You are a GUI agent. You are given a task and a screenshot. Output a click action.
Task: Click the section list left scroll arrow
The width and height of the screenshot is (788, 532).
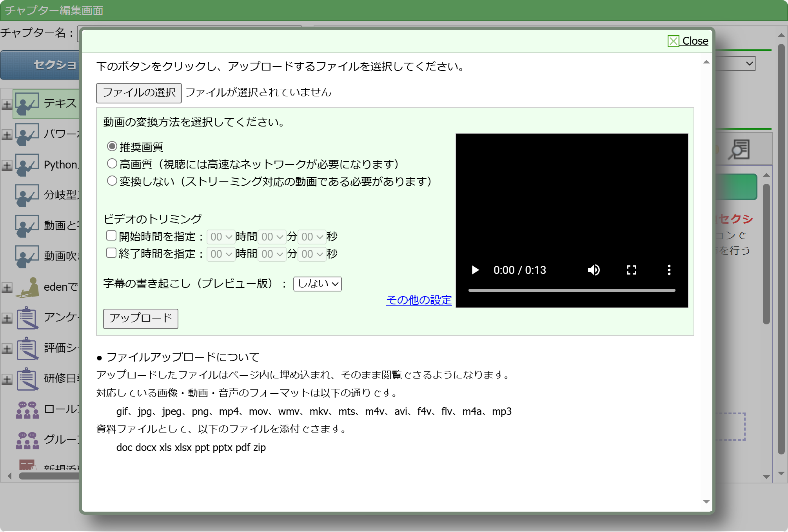[9, 476]
